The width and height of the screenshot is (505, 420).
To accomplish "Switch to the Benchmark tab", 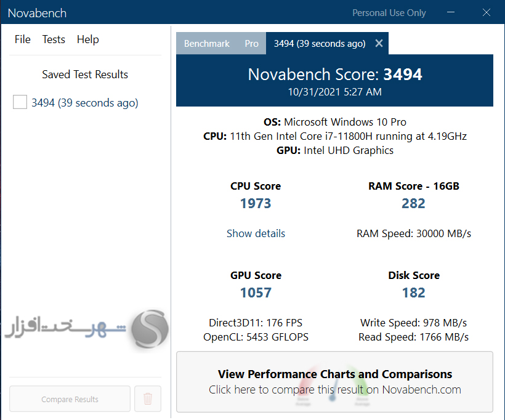I will (206, 44).
